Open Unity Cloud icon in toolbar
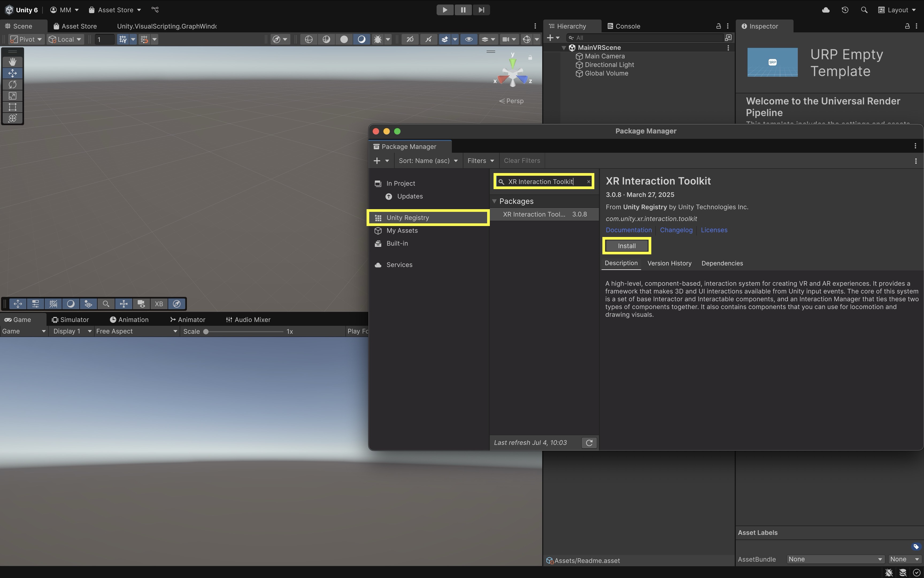The height and width of the screenshot is (578, 924). coord(825,10)
